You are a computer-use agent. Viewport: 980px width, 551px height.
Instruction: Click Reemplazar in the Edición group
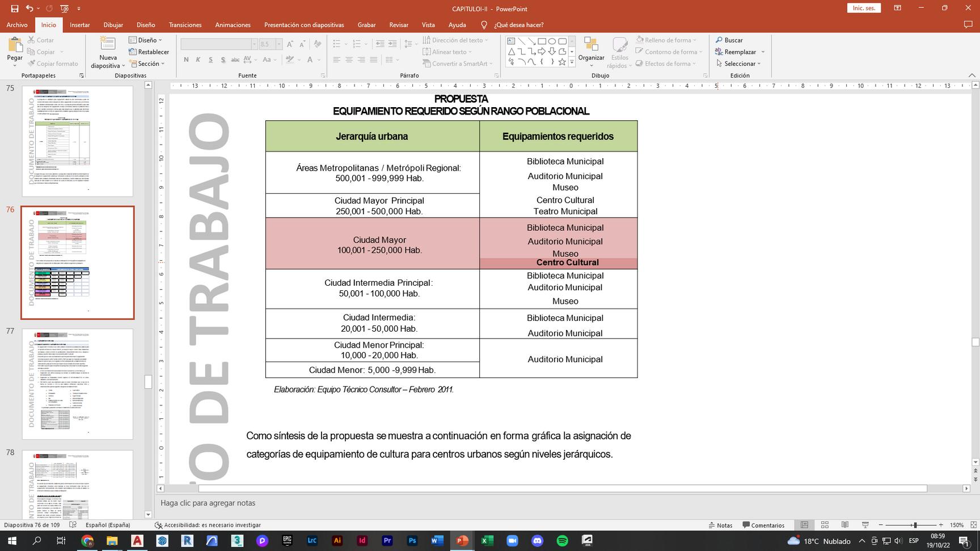(740, 52)
